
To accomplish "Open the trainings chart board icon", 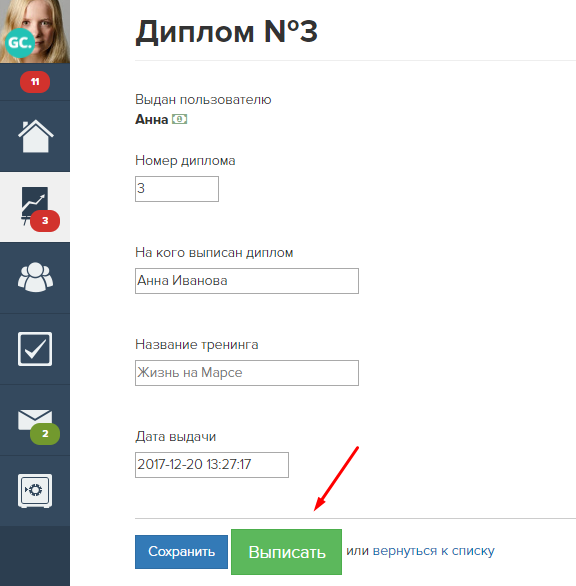I will tap(34, 204).
